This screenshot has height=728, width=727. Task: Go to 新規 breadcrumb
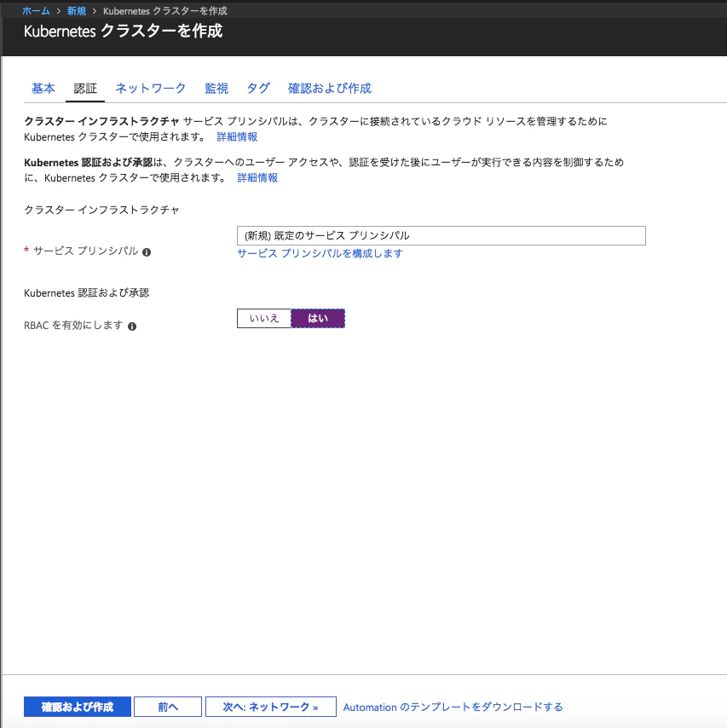tap(77, 11)
